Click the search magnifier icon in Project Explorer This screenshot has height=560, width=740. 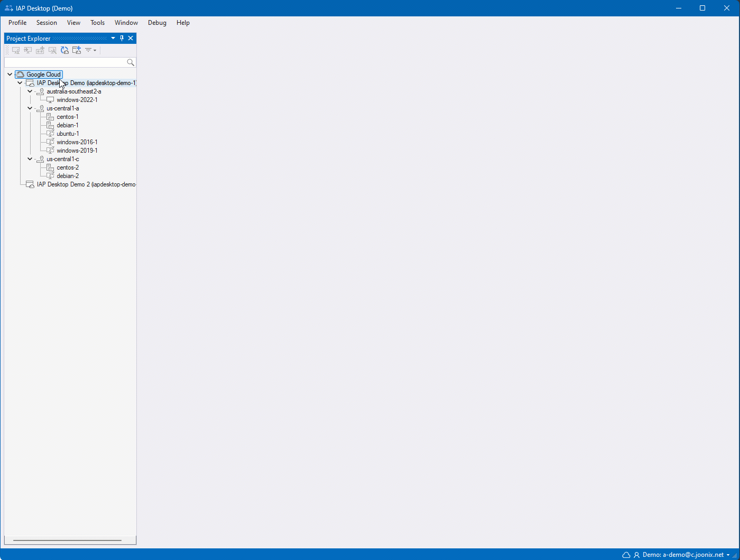point(131,62)
